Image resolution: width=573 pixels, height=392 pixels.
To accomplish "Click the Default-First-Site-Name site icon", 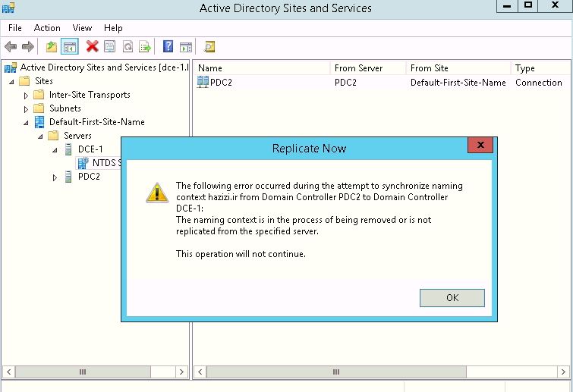I will pos(39,122).
